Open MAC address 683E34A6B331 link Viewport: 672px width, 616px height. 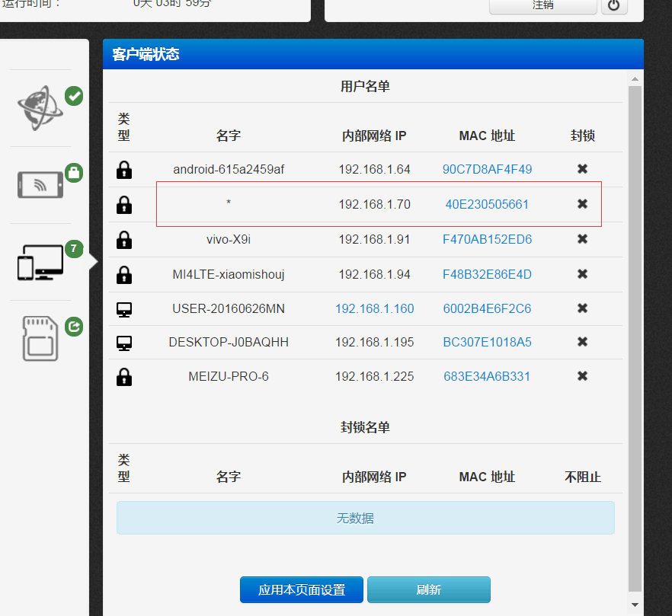pyautogui.click(x=487, y=377)
